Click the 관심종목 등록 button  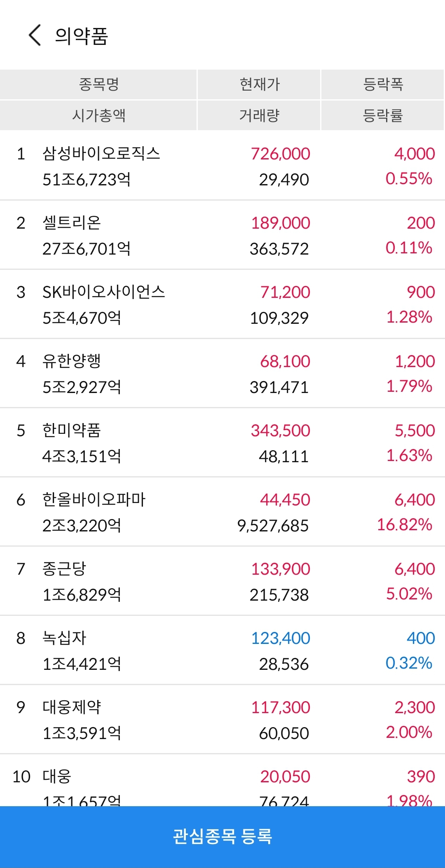(x=222, y=837)
